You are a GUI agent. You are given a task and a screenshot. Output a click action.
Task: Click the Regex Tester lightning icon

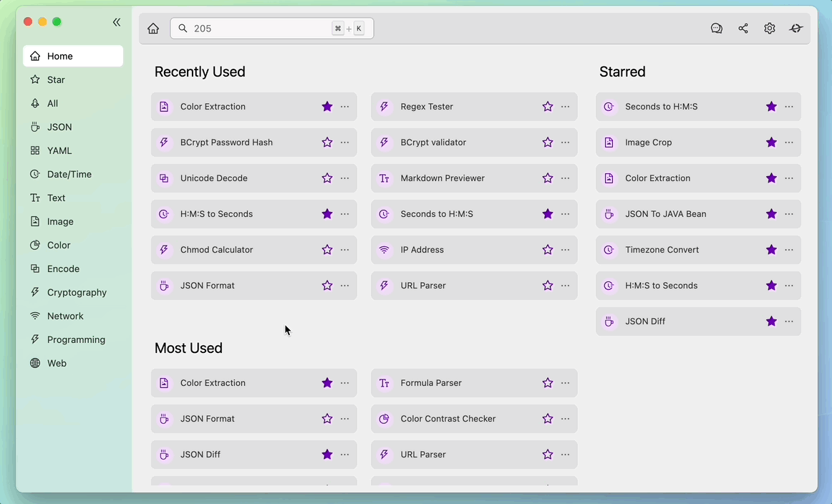[x=384, y=107]
